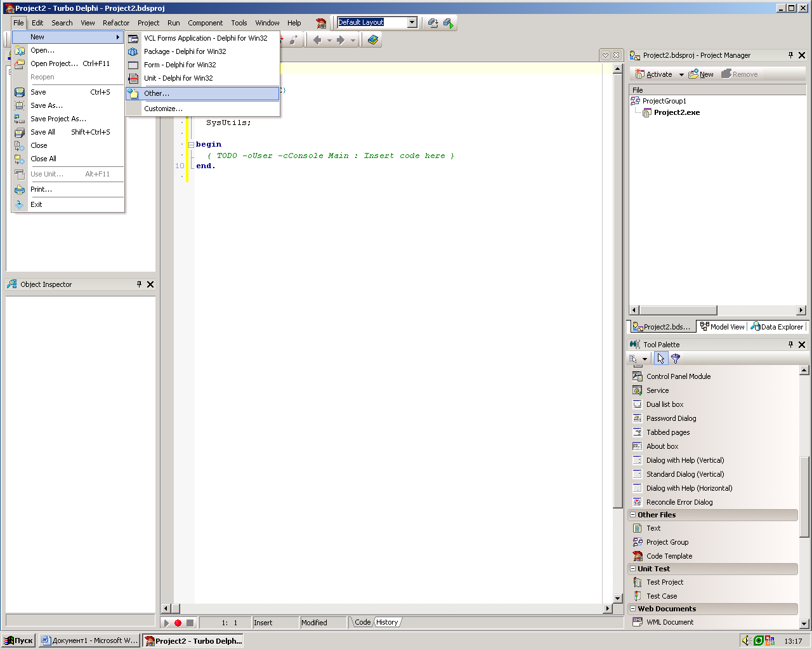This screenshot has width=812, height=650.
Task: Open the Refactor menu
Action: (x=116, y=23)
